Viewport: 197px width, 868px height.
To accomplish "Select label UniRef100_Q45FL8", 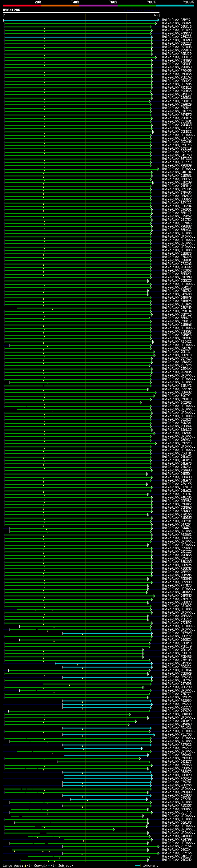I will click(177, 94).
